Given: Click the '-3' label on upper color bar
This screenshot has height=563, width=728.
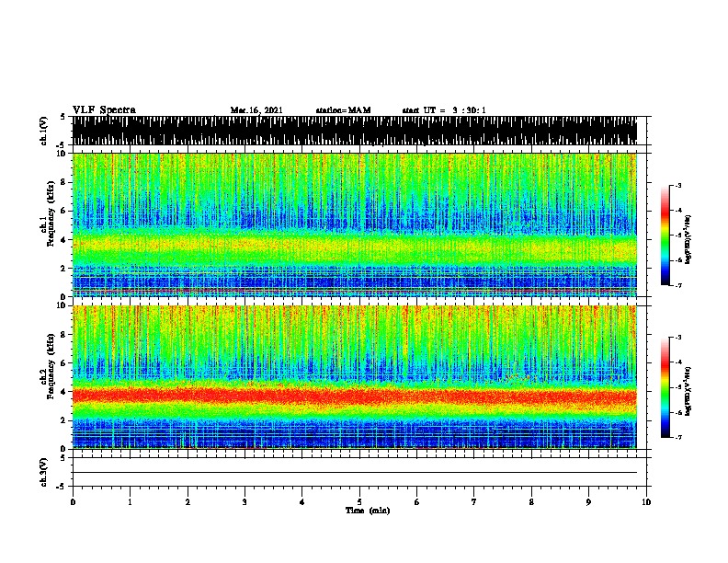Looking at the screenshot, I should coord(678,186).
